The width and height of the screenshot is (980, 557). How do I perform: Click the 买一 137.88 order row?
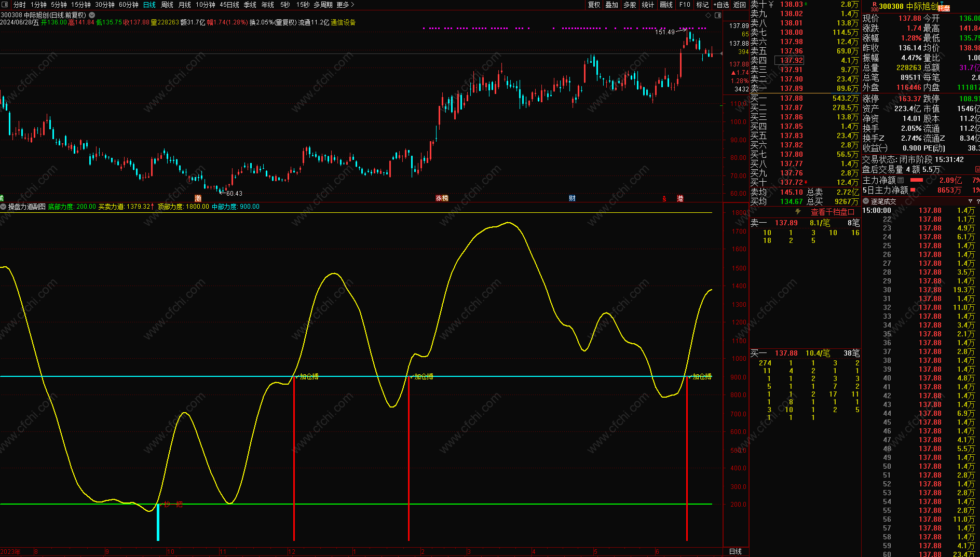pos(805,353)
